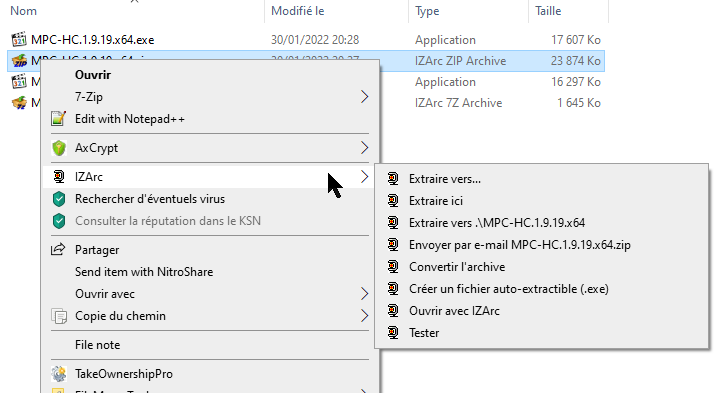
Task: Click the icon beside Tester
Action: pos(393,332)
